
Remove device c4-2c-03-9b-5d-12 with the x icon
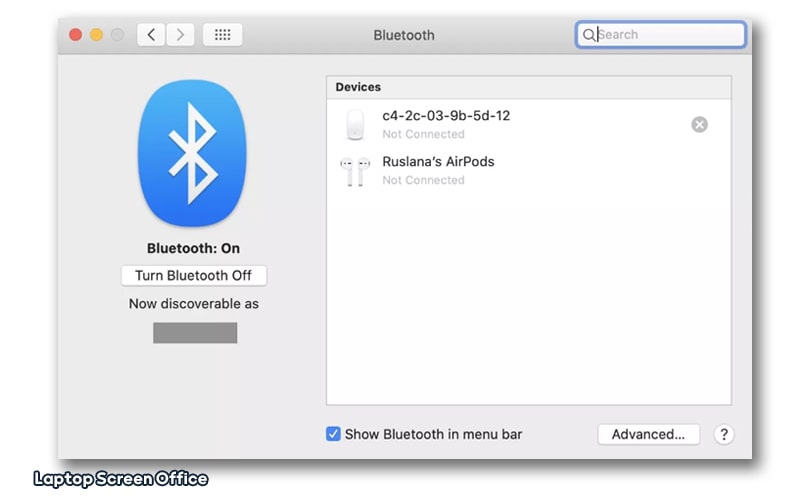[699, 124]
